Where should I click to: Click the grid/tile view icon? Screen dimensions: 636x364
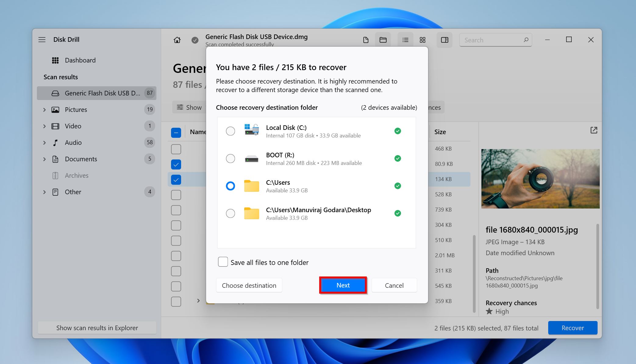click(x=423, y=39)
